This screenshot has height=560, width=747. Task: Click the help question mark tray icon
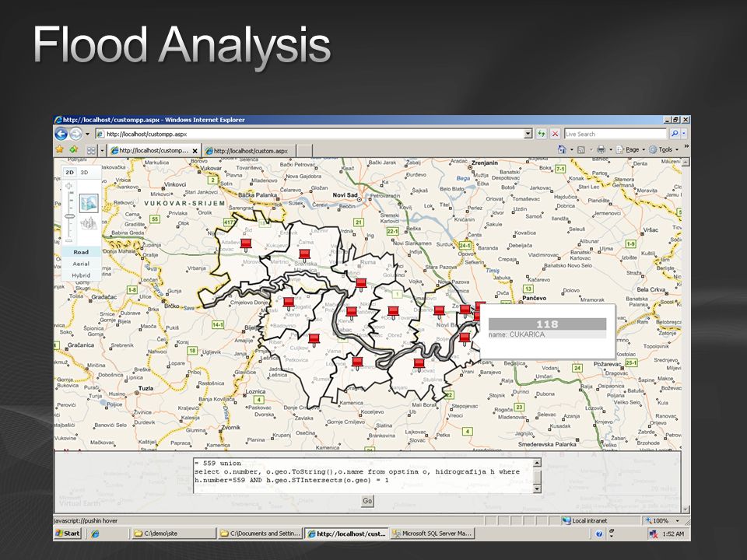pyautogui.click(x=599, y=534)
